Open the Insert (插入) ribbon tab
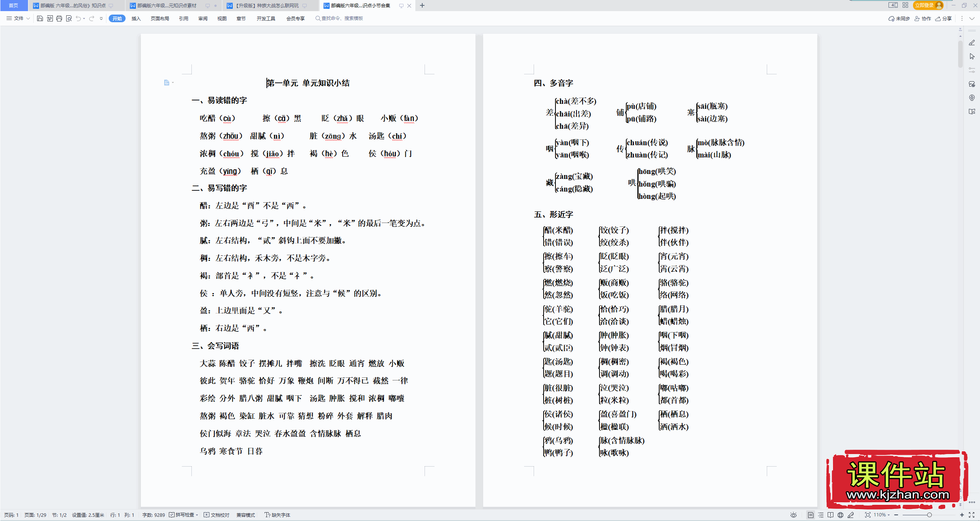 click(x=136, y=18)
